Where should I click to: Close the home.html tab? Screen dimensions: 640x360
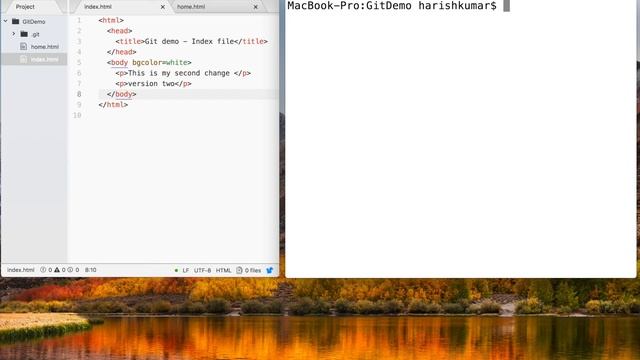pyautogui.click(x=256, y=7)
